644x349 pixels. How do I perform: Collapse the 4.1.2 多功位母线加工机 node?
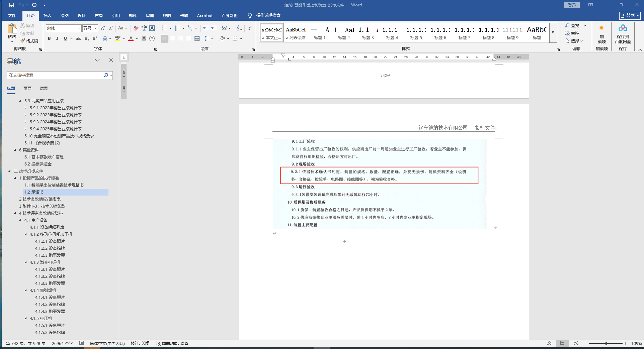pos(25,234)
